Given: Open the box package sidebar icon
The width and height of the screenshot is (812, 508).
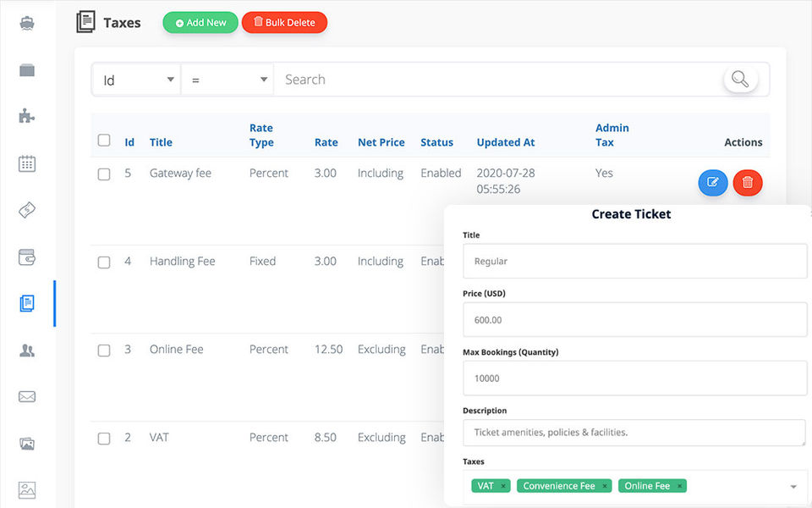Looking at the screenshot, I should click(27, 70).
